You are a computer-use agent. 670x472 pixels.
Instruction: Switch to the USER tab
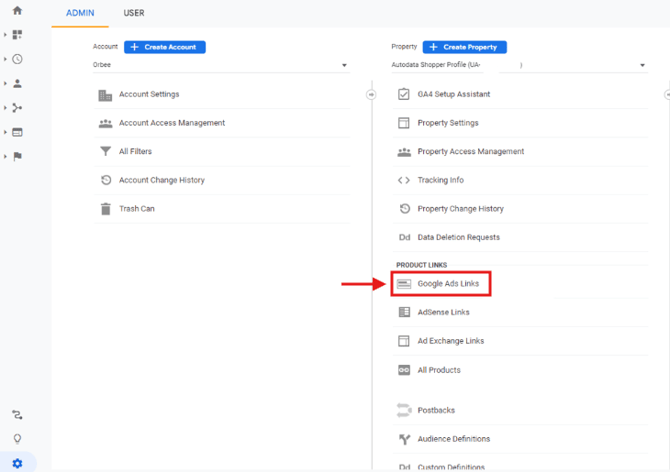[133, 13]
